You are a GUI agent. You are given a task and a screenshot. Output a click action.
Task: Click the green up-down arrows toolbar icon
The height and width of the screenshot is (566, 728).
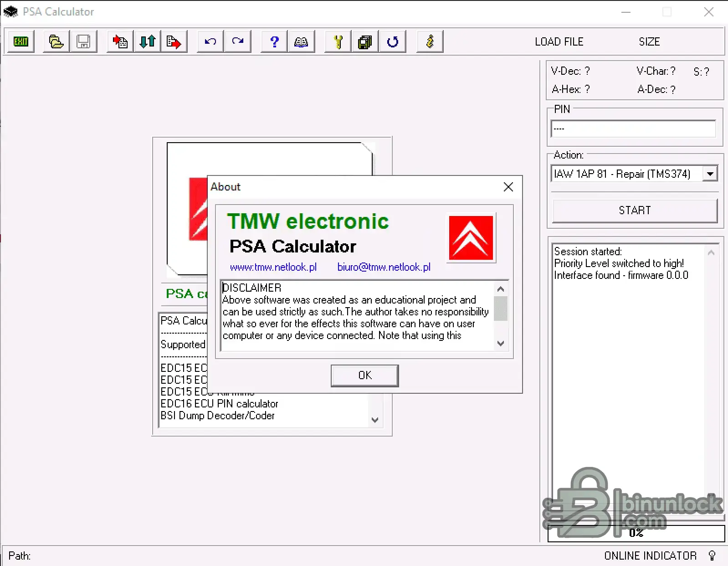147,42
